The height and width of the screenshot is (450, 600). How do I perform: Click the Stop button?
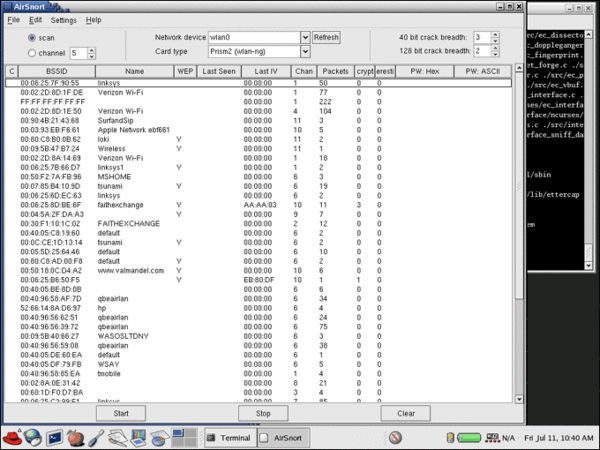(263, 413)
